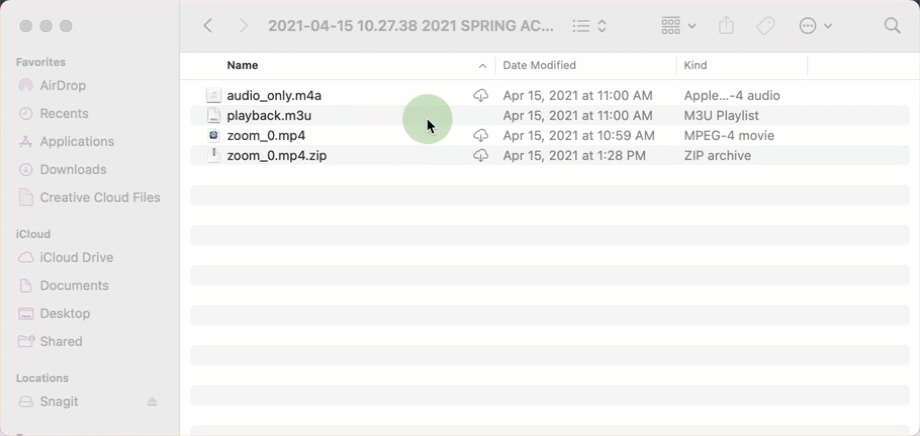Click the cloud download icon for zoom_0.mp4
The image size is (920, 436).
[x=481, y=136]
